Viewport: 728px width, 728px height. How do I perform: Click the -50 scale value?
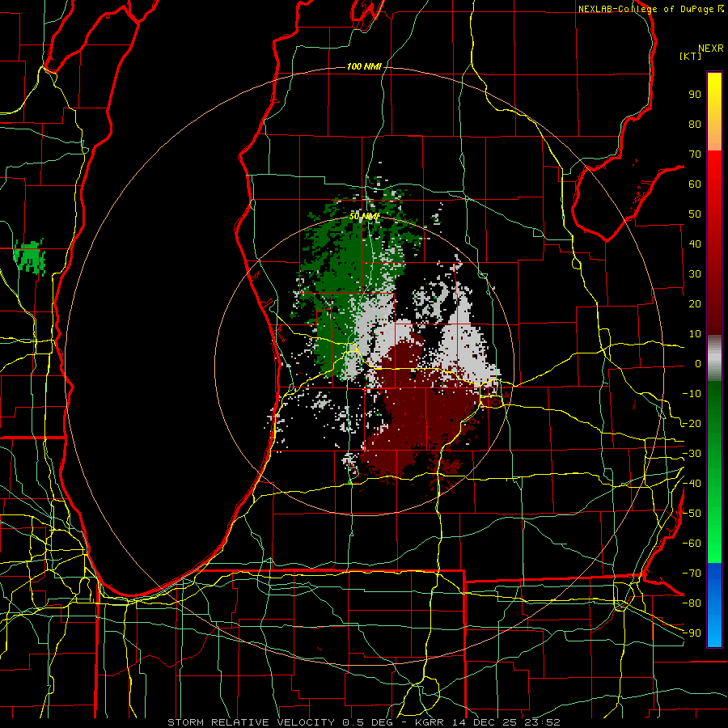692,514
